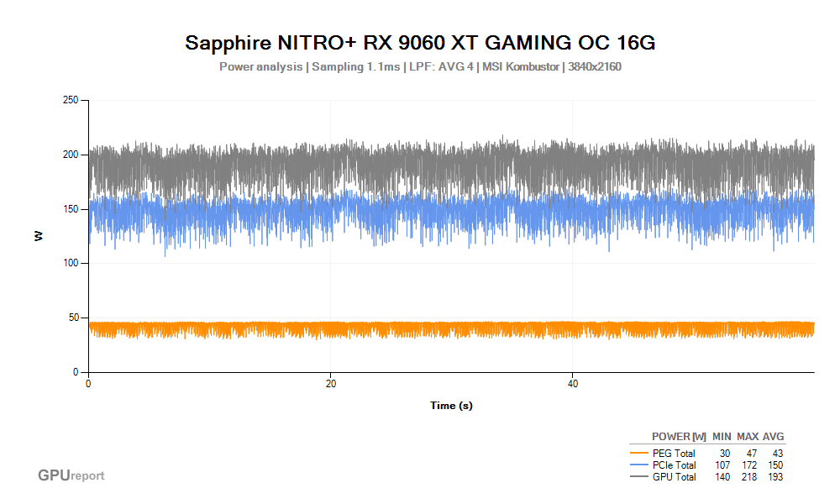The image size is (840, 504).
Task: Click the PCIe Total min value 107
Action: 722,465
